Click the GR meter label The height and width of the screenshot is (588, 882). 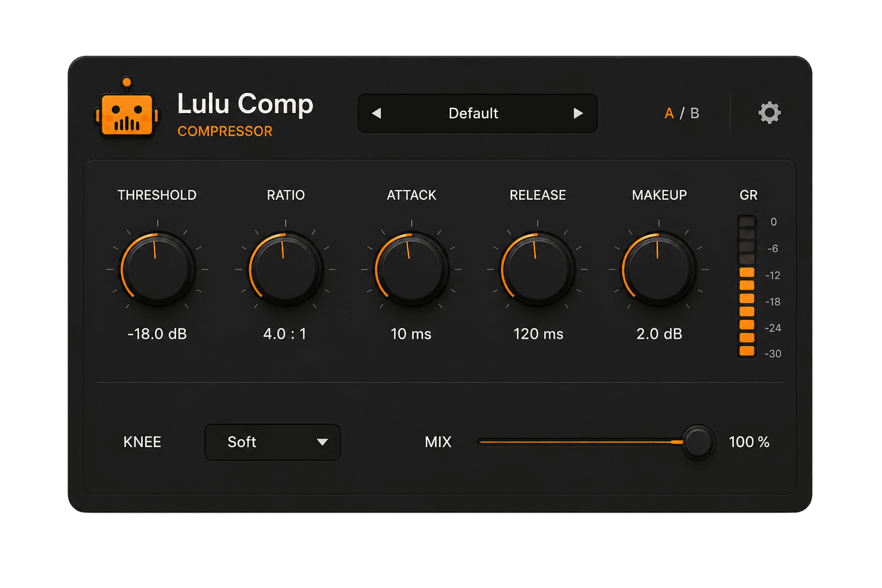748,195
